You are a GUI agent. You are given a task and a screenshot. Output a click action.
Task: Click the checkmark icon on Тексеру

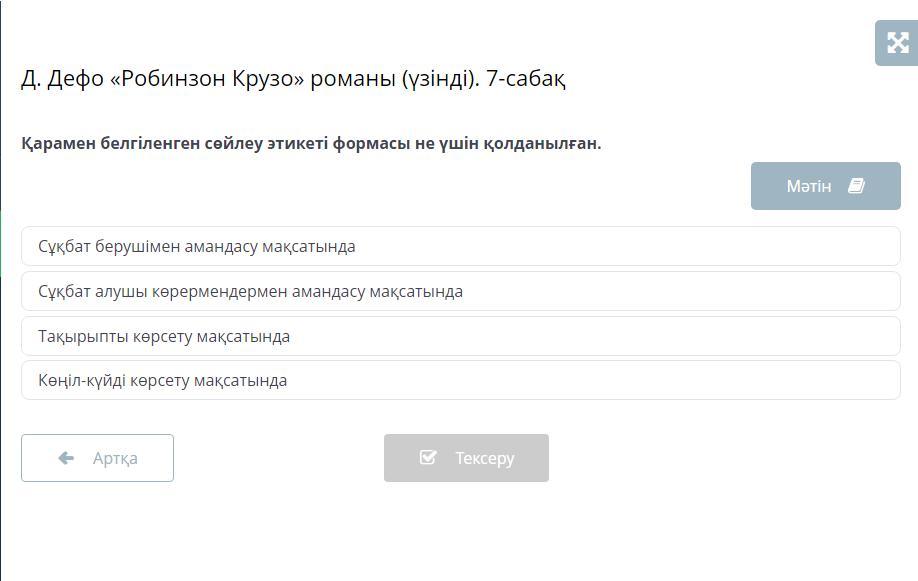(428, 457)
